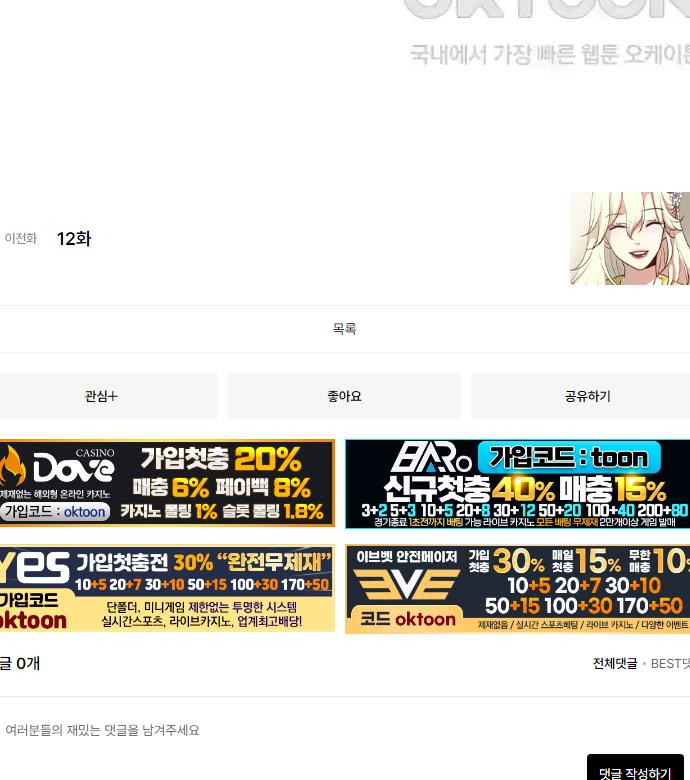Focus the comment input text field
690x780 pixels.
300,730
